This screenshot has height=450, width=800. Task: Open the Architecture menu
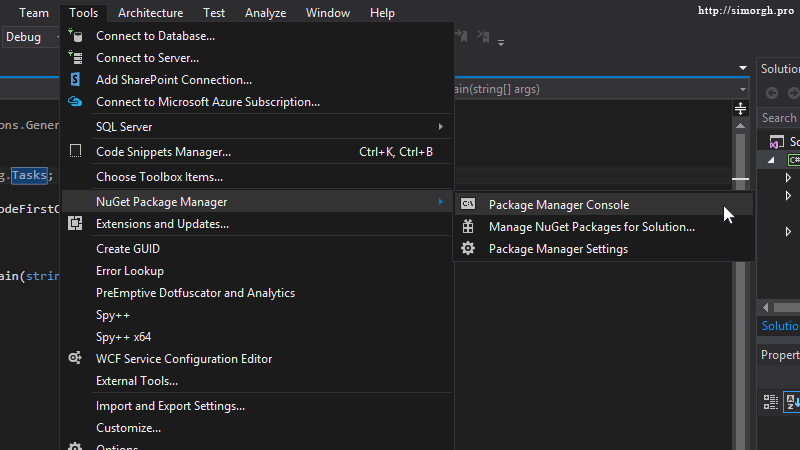pos(151,13)
